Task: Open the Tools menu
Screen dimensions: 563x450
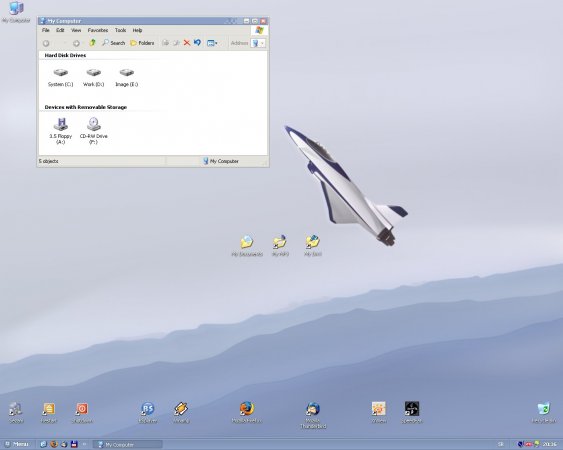Action: pyautogui.click(x=120, y=30)
